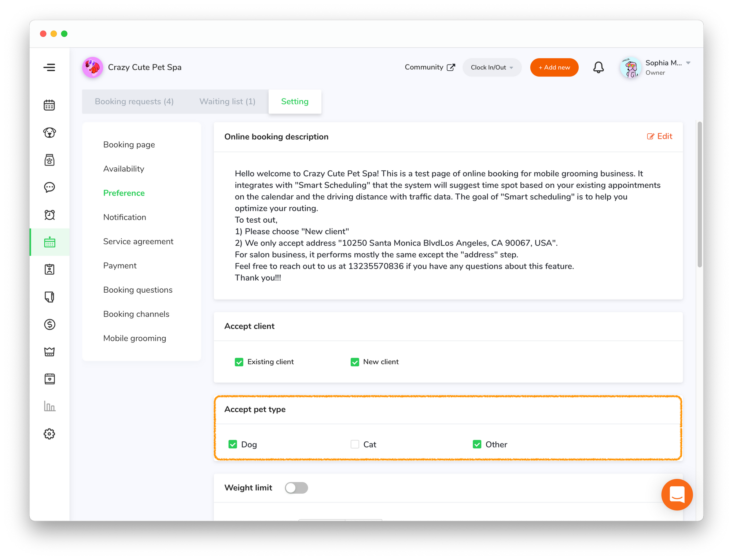The width and height of the screenshot is (733, 560).
Task: Expand the Clock In/Out dropdown
Action: (x=492, y=67)
